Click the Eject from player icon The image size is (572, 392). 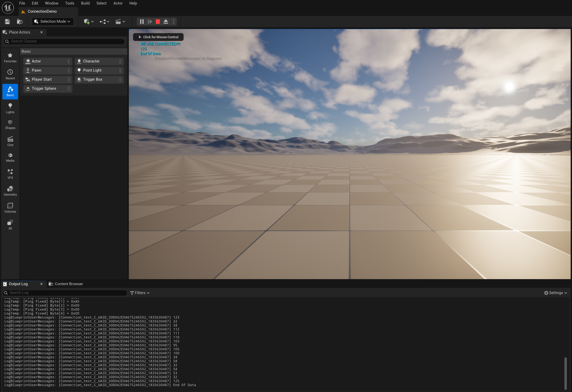pyautogui.click(x=166, y=22)
